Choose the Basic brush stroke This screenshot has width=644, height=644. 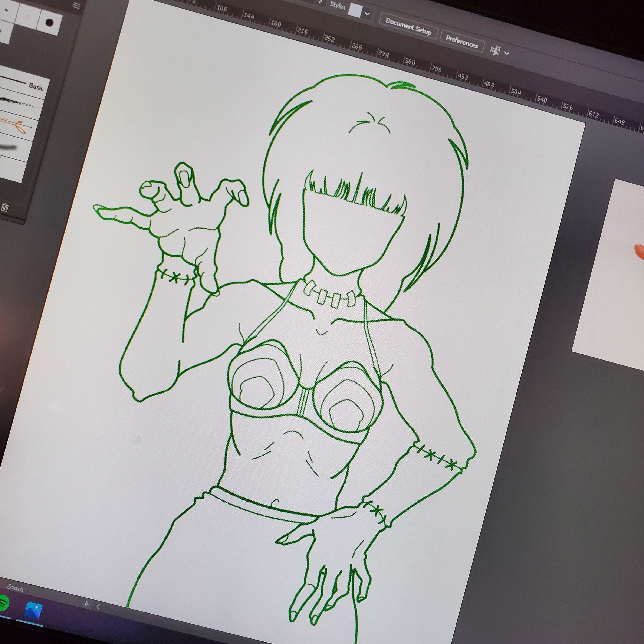click(23, 83)
